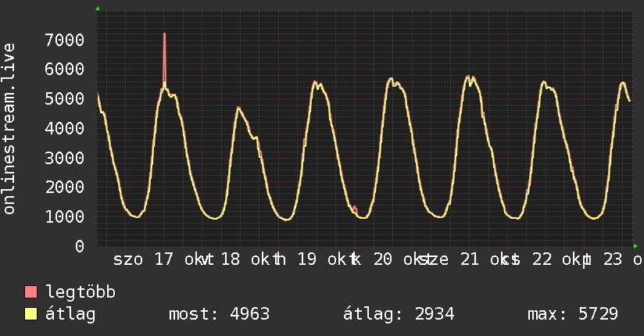Screen dimensions: 644x336
Task: Click the 'átlag: 2934' statistic
Action: coord(399,315)
